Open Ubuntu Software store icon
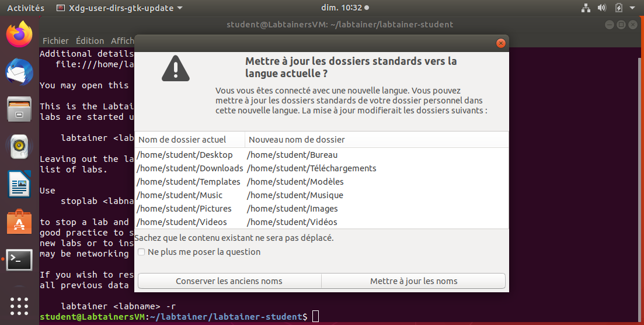Screen dimensions: 644x325 pos(19,222)
